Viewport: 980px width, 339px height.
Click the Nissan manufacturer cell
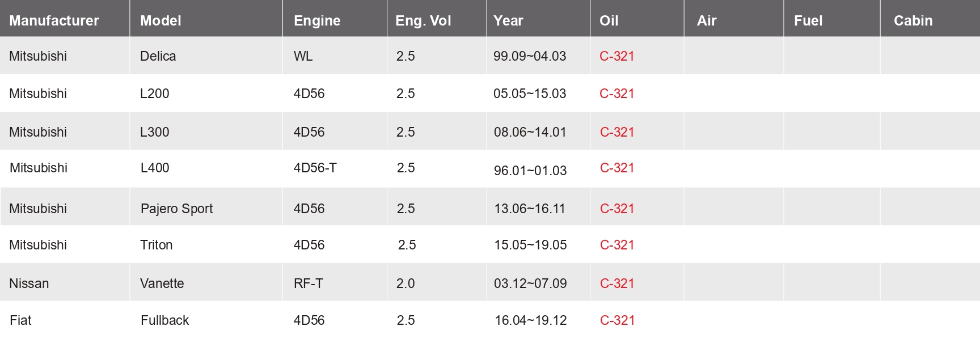pyautogui.click(x=29, y=283)
